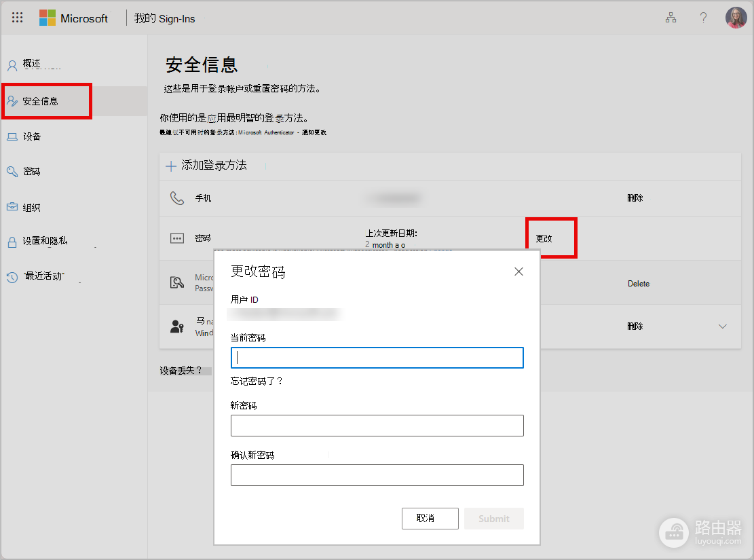The width and height of the screenshot is (754, 560).
Task: Click the 更改密码 dialog title
Action: (x=258, y=272)
